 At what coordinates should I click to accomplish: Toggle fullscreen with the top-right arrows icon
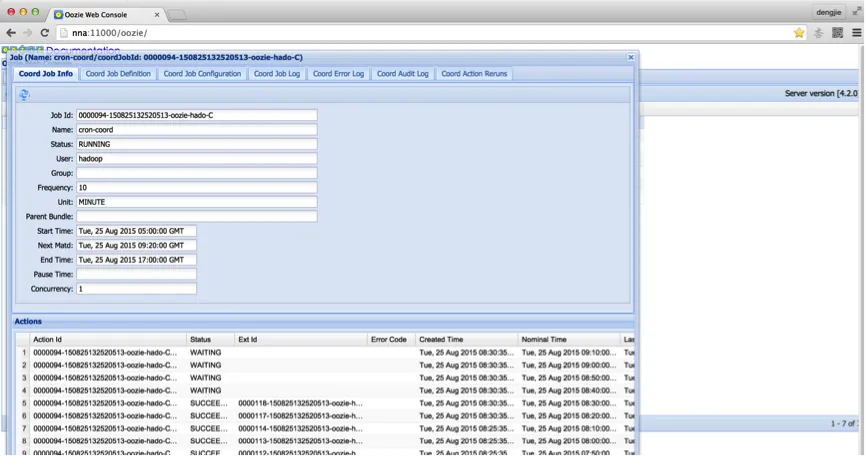click(x=857, y=12)
